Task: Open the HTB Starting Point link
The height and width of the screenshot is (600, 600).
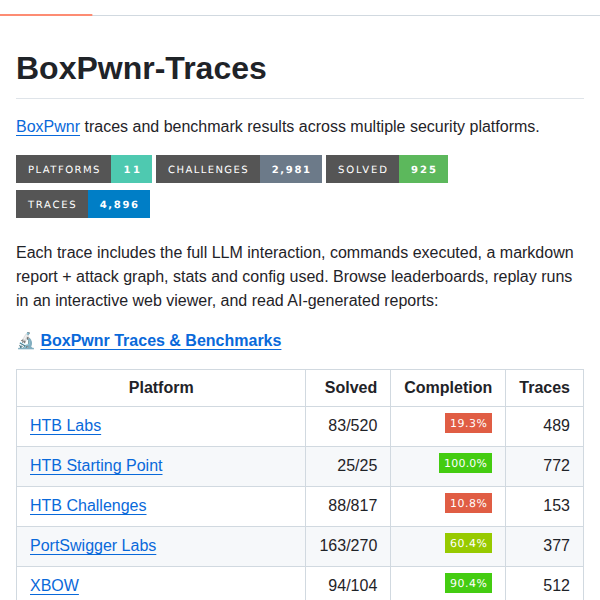Action: pos(96,465)
